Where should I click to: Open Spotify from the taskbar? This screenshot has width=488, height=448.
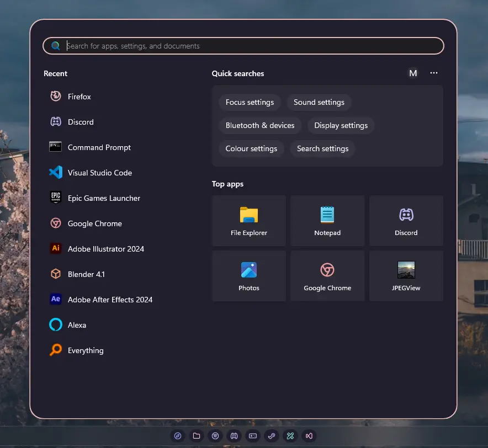(x=215, y=436)
